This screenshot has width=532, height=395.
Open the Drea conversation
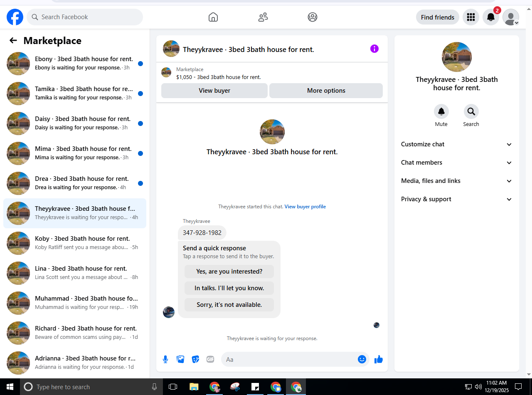click(x=75, y=183)
